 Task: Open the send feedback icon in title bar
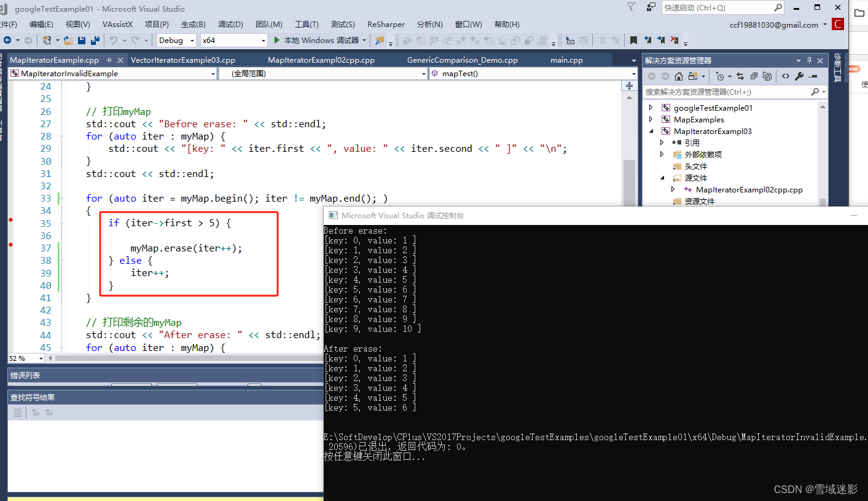pyautogui.click(x=651, y=7)
